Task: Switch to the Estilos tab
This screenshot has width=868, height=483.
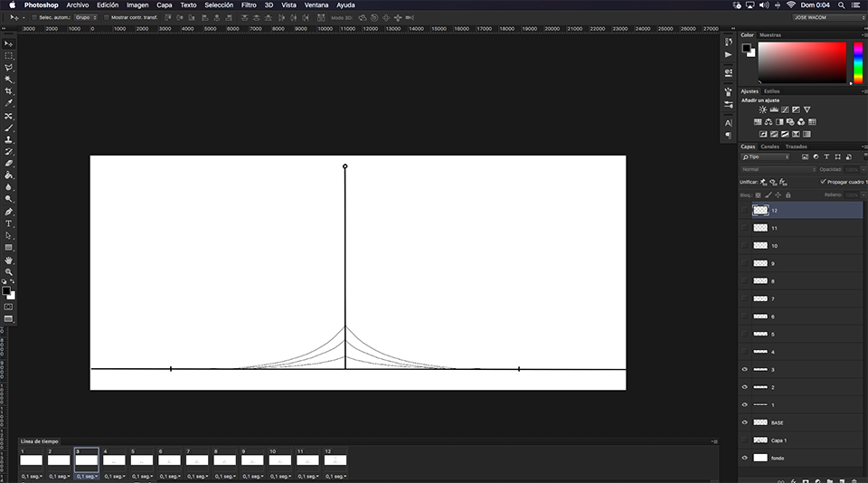Action: click(771, 91)
